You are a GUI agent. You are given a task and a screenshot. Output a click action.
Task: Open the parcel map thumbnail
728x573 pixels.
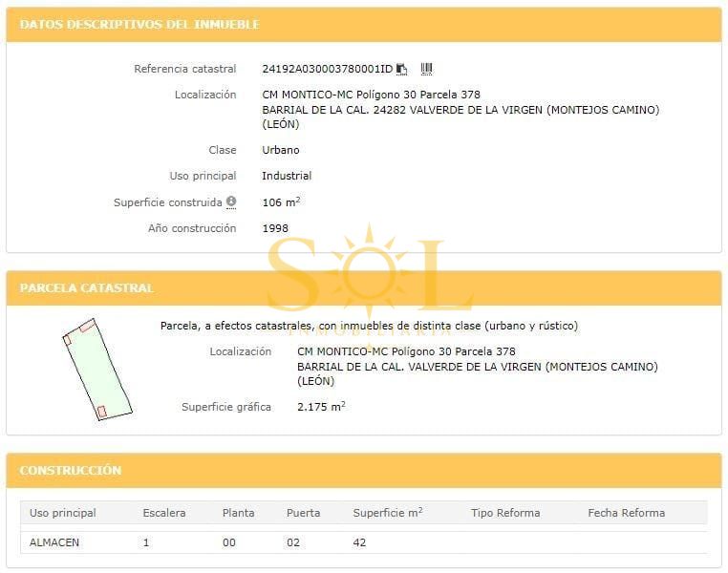tap(97, 370)
